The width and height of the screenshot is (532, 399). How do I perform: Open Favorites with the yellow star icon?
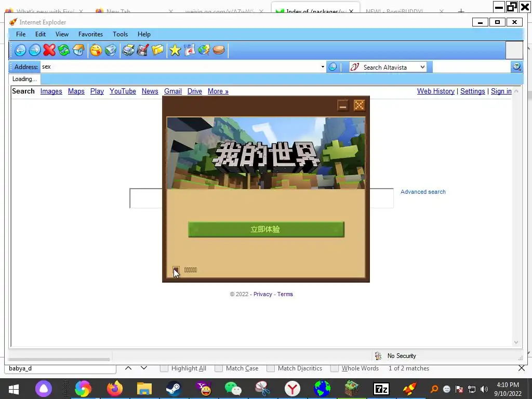coord(175,50)
